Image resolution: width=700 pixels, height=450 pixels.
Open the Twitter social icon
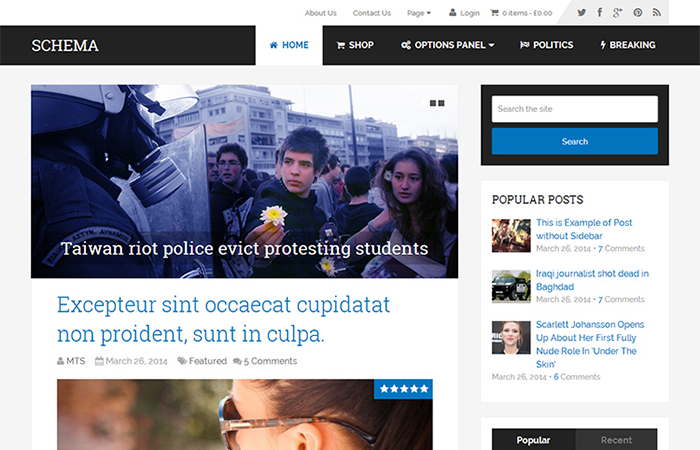pos(581,12)
